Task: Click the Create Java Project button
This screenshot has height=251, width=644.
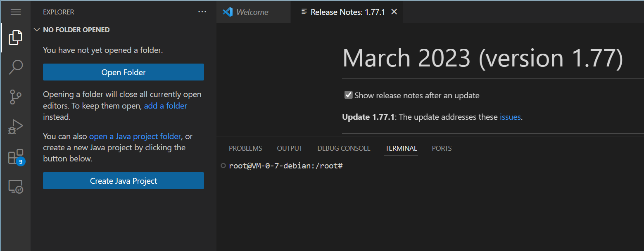Action: [x=124, y=181]
